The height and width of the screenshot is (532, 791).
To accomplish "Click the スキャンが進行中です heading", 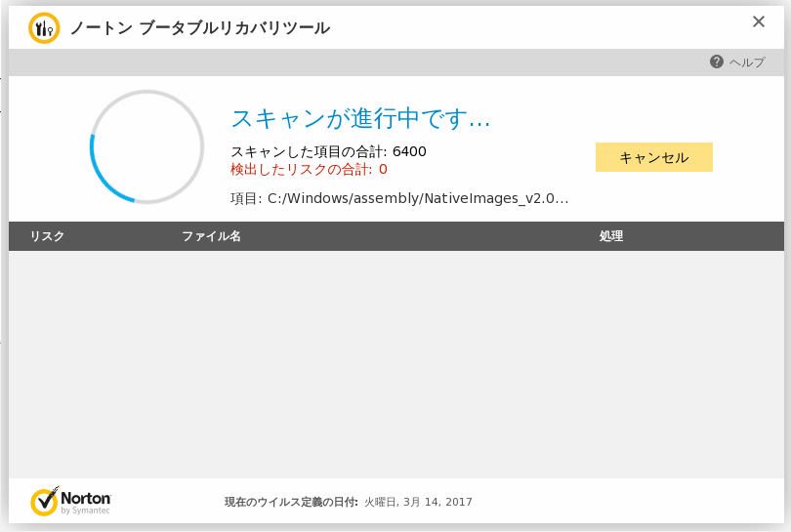I will point(360,118).
